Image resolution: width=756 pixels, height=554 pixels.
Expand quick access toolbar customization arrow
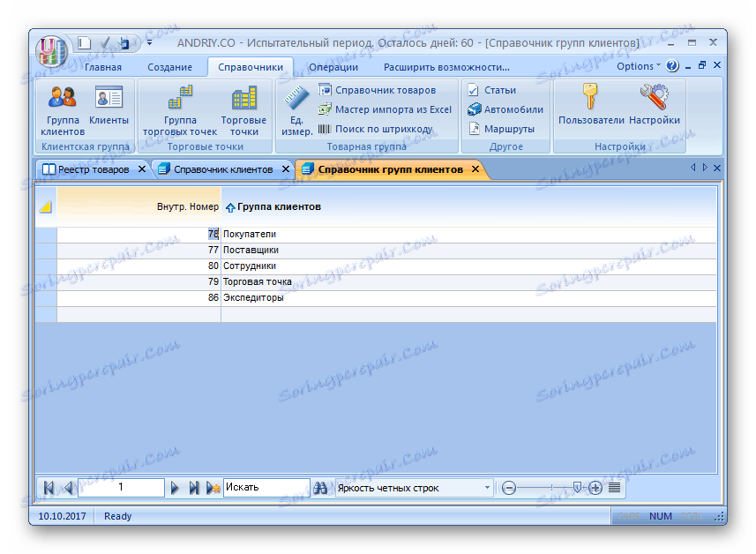click(x=149, y=43)
